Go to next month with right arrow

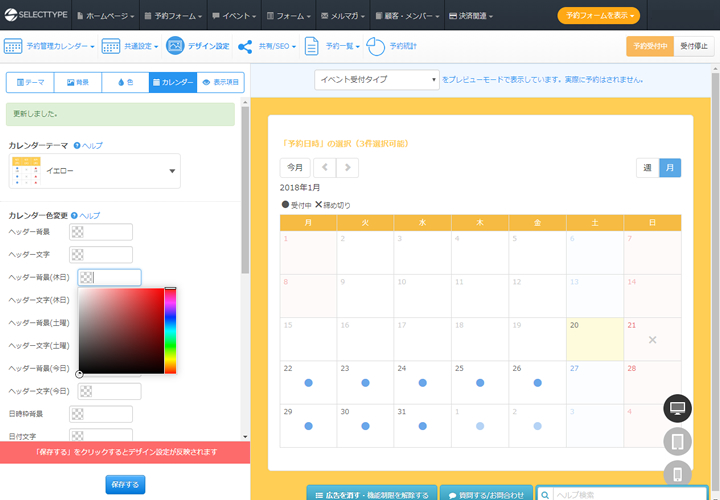(348, 168)
